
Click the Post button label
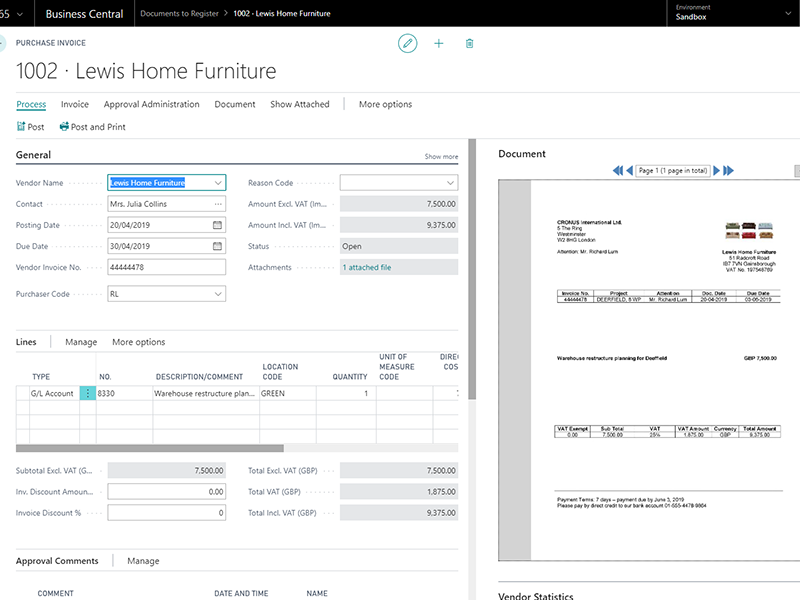pyautogui.click(x=36, y=127)
